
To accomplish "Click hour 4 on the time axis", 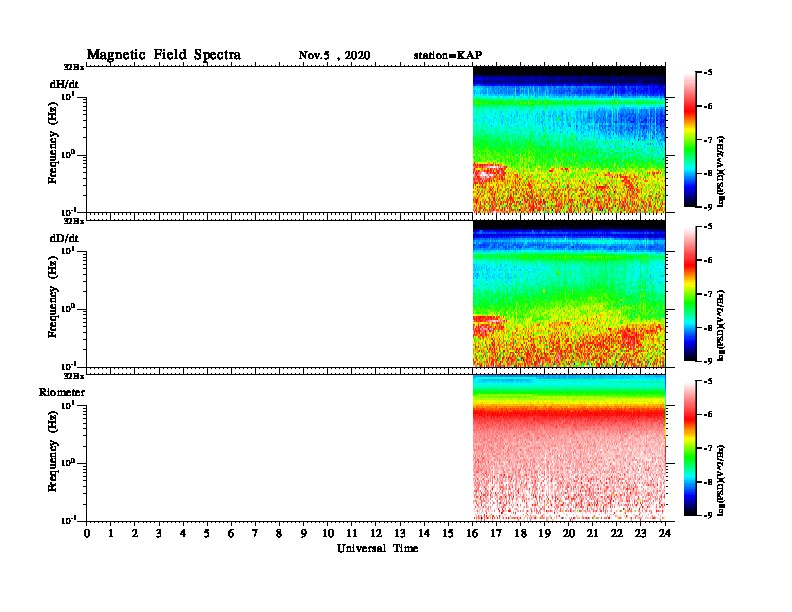I will (183, 534).
